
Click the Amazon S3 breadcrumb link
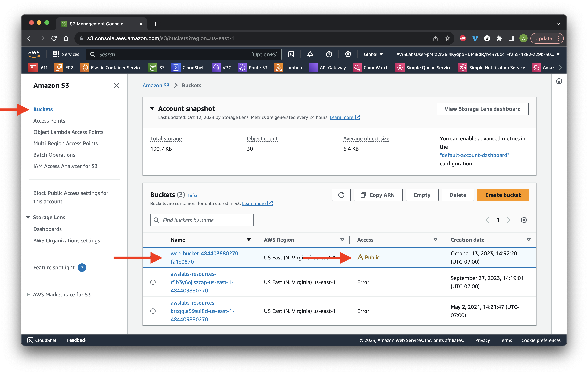click(x=156, y=85)
